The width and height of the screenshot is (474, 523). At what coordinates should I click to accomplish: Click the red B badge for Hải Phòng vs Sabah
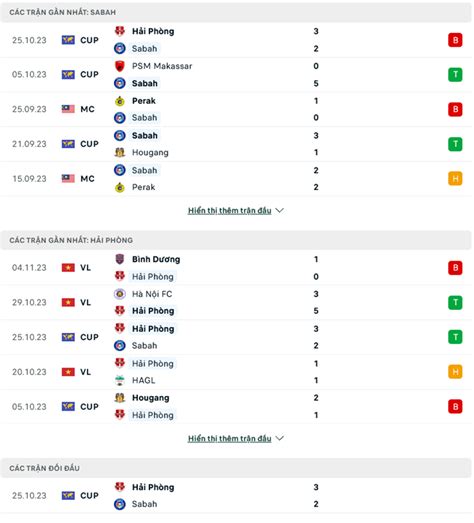455,40
